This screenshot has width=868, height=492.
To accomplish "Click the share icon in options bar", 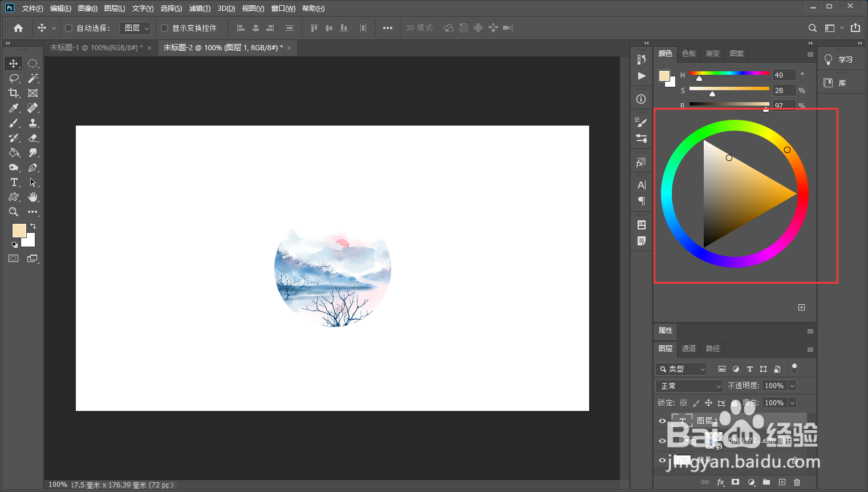I will [855, 28].
